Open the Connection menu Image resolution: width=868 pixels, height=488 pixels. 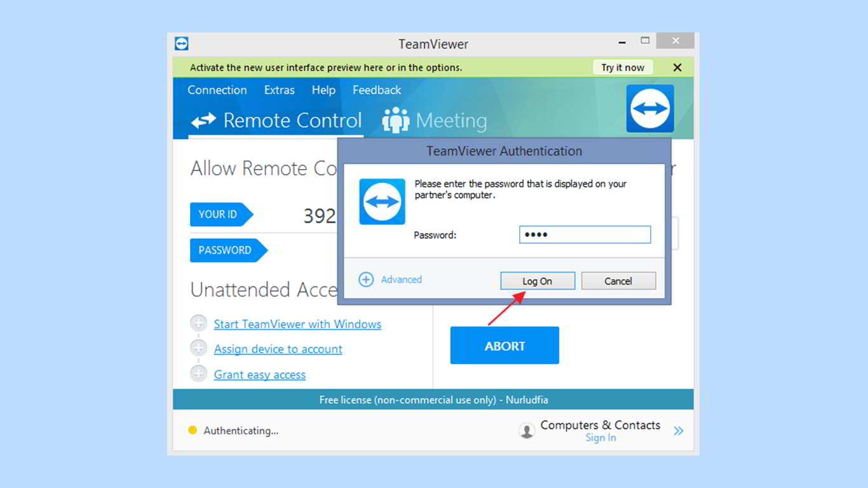click(x=217, y=90)
